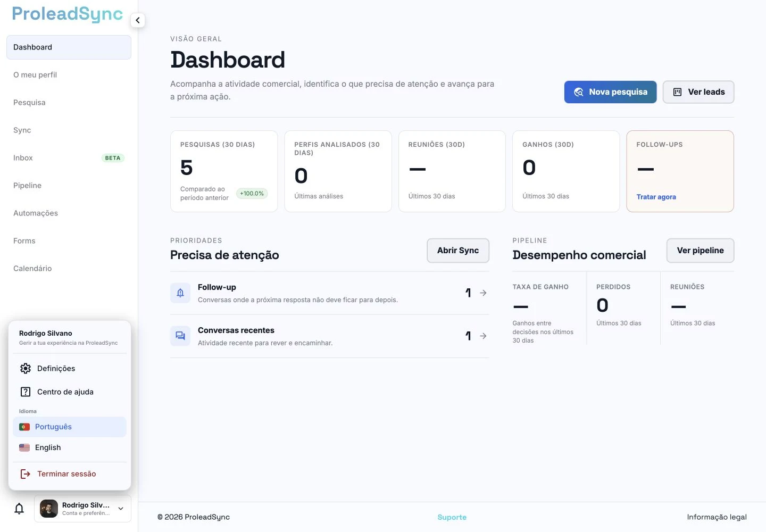Click the Taxa de ganho stat
This screenshot has height=532, width=766.
click(x=545, y=314)
